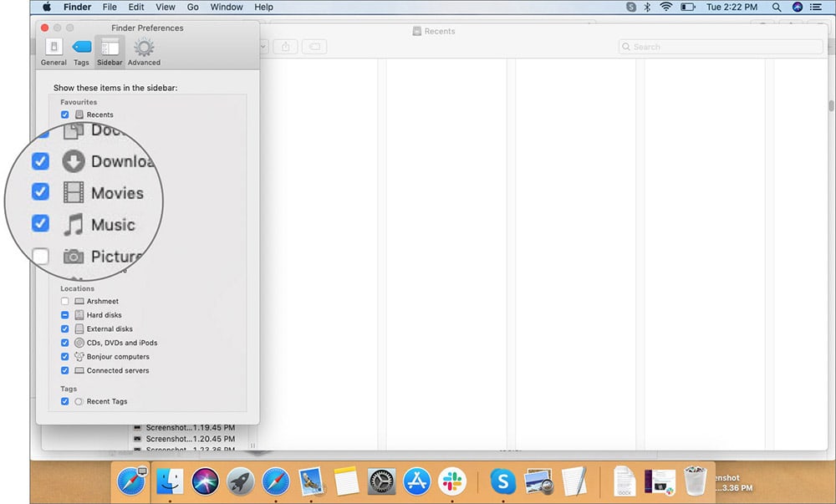Open the Finder menu in the menu bar

[x=77, y=7]
